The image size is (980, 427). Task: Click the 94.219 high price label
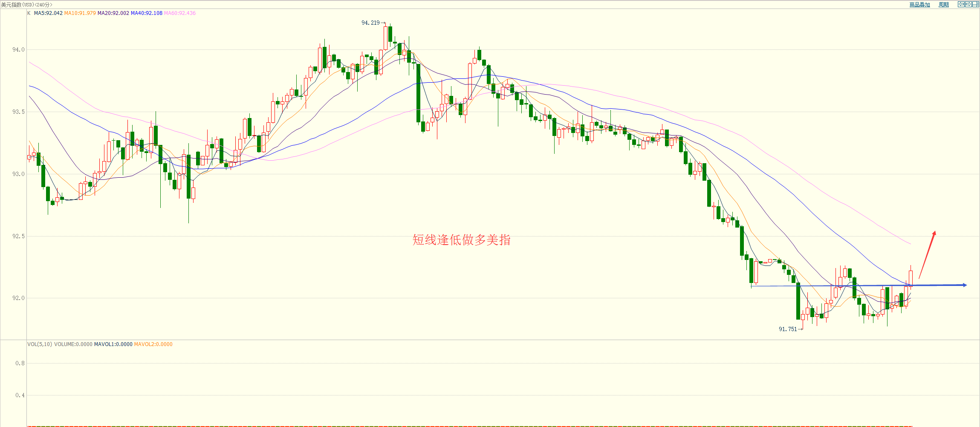[x=370, y=23]
